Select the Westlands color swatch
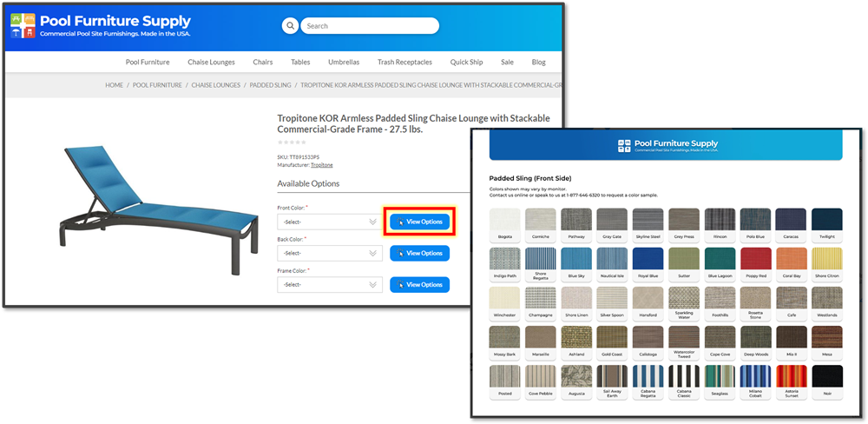This screenshot has height=424, width=868. click(x=827, y=304)
